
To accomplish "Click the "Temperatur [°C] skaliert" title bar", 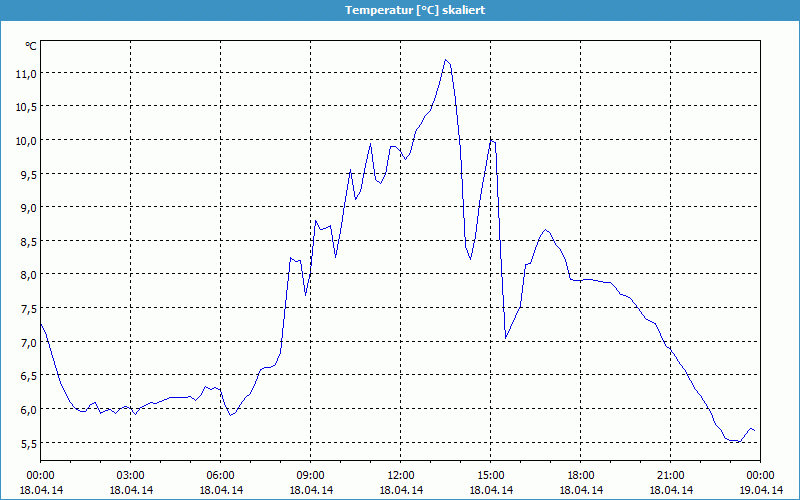I will (400, 10).
